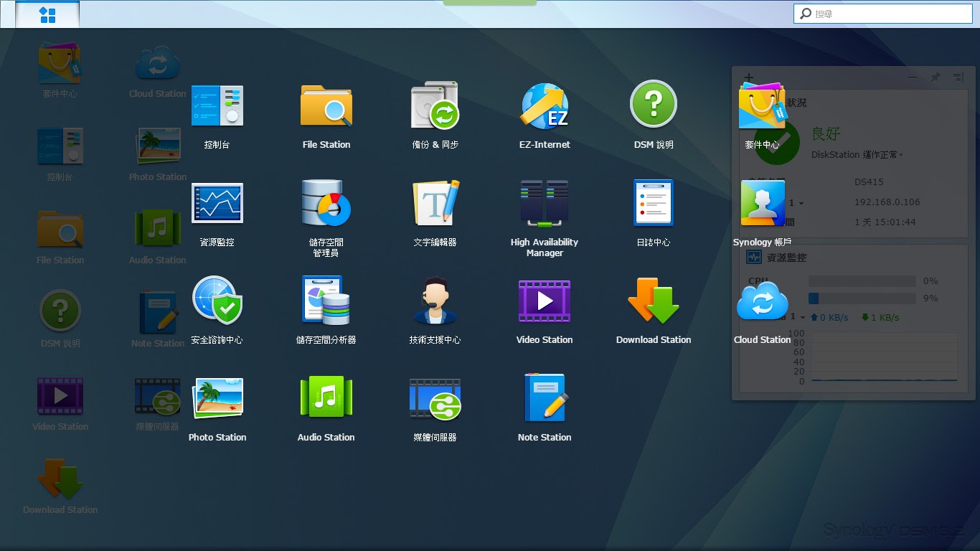Open 技術支援中心
980x551 pixels.
tap(435, 312)
